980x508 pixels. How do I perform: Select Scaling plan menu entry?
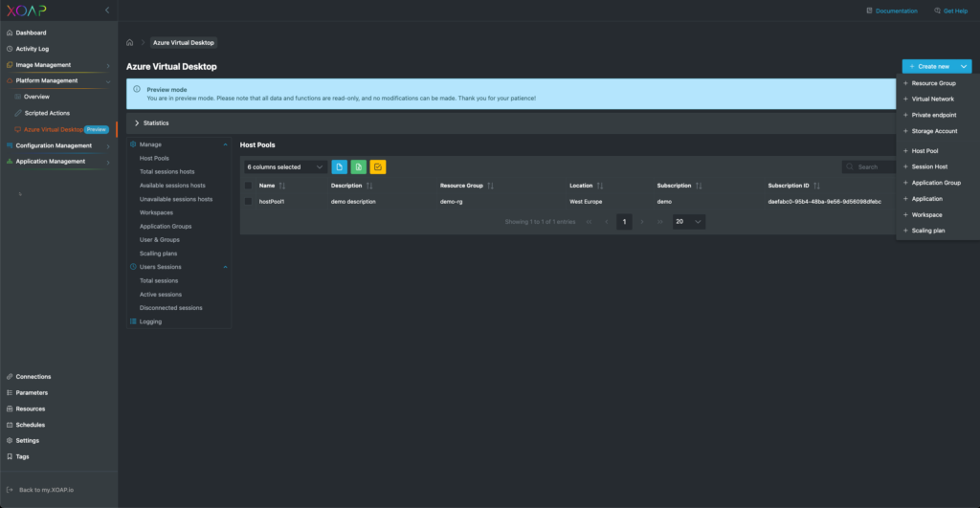point(928,231)
